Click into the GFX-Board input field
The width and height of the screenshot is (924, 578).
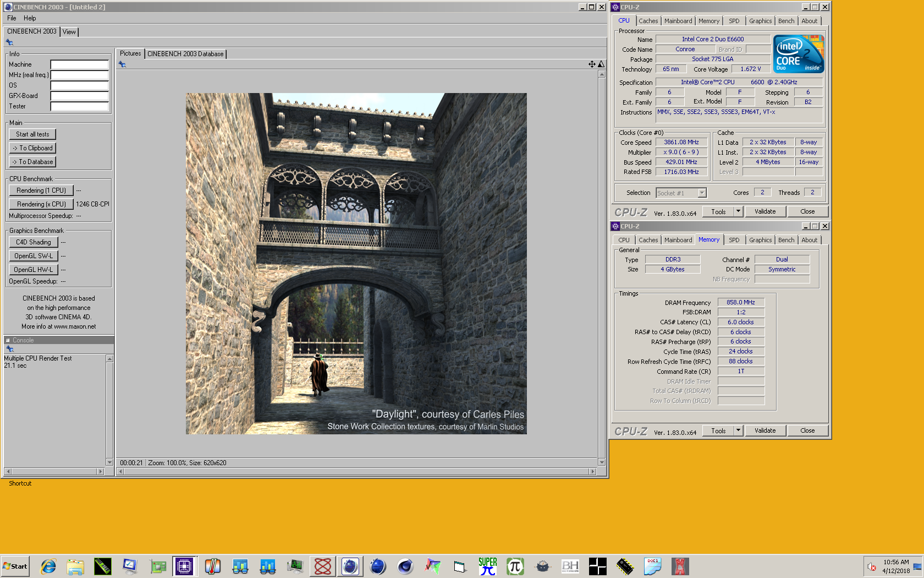79,96
